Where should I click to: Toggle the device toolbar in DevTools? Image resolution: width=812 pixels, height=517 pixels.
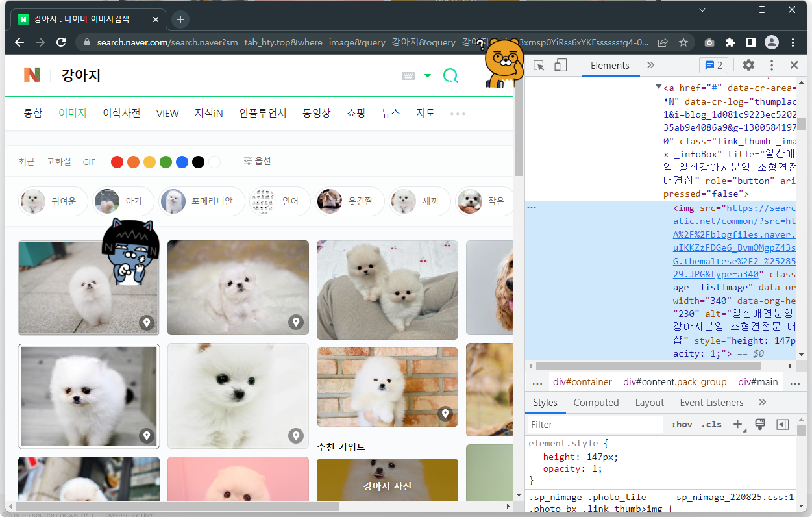561,65
